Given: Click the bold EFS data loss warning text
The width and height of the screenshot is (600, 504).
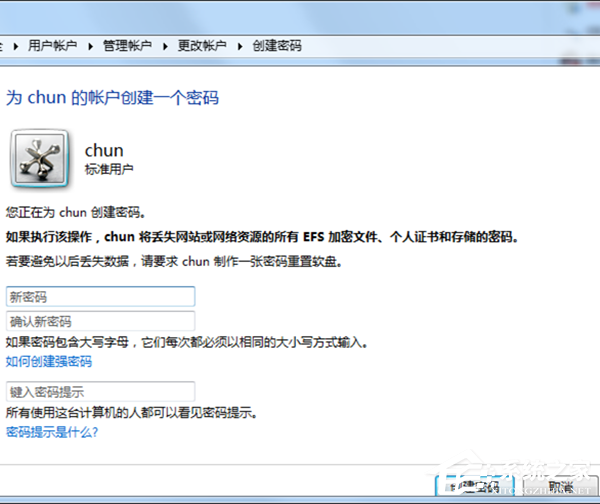Looking at the screenshot, I should tap(267, 238).
